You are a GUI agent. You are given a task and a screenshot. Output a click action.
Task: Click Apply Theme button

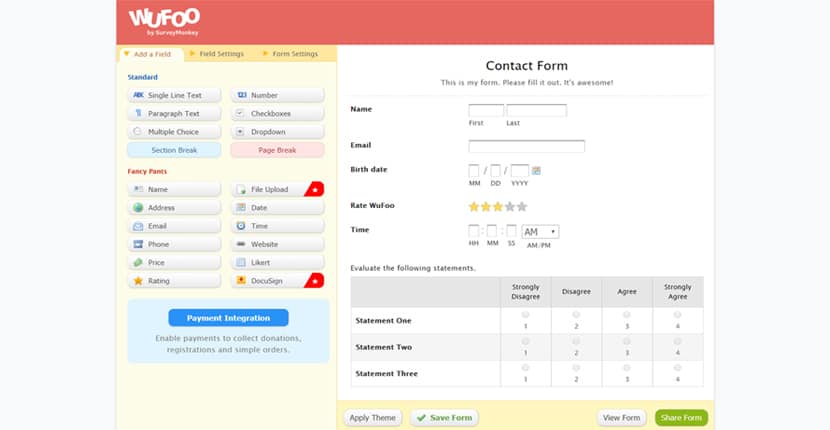pyautogui.click(x=373, y=418)
